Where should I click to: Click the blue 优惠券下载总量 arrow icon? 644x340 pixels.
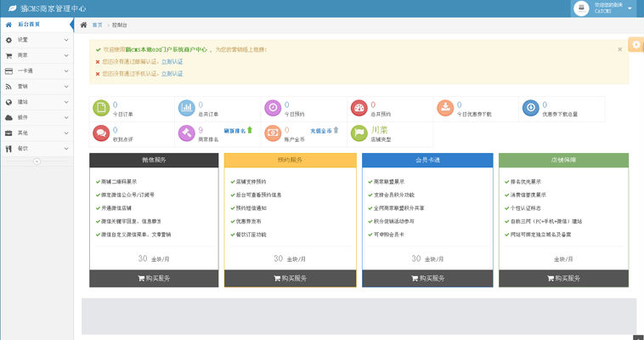531,108
